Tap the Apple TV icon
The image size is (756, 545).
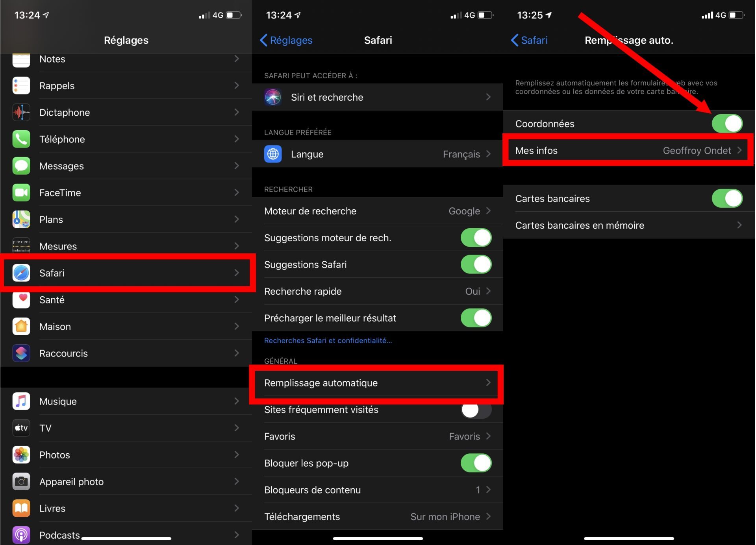pyautogui.click(x=21, y=428)
